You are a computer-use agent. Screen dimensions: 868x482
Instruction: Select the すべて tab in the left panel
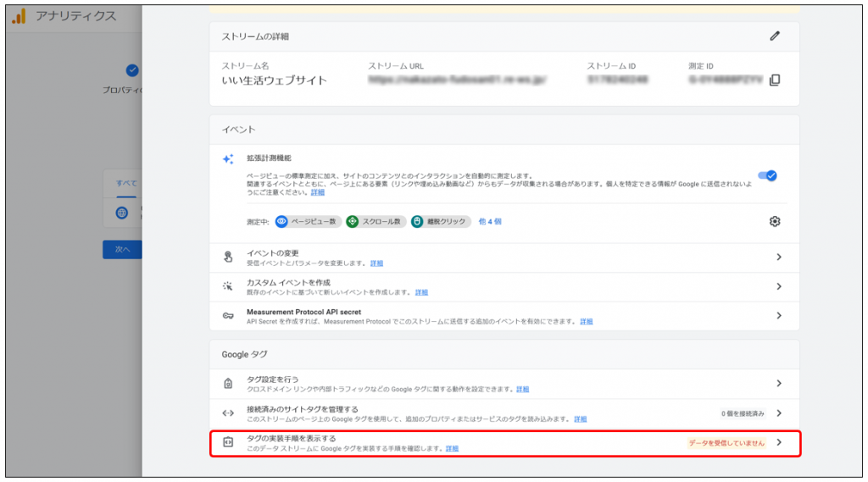point(125,183)
